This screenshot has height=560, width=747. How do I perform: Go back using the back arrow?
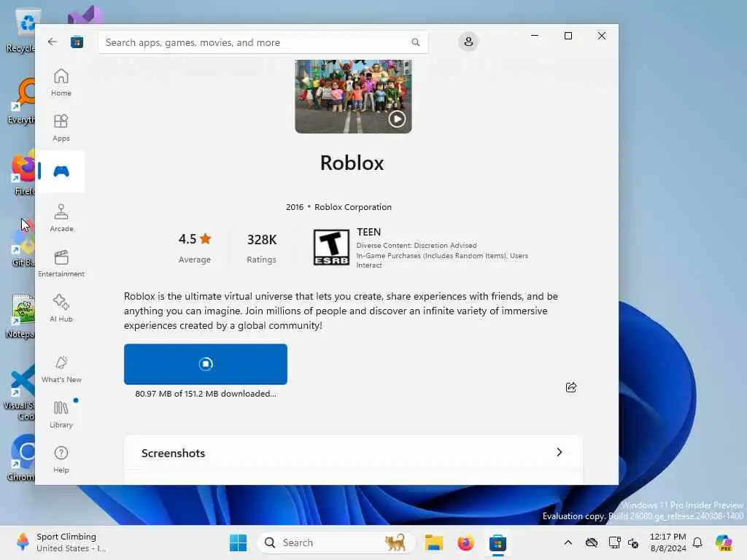53,42
